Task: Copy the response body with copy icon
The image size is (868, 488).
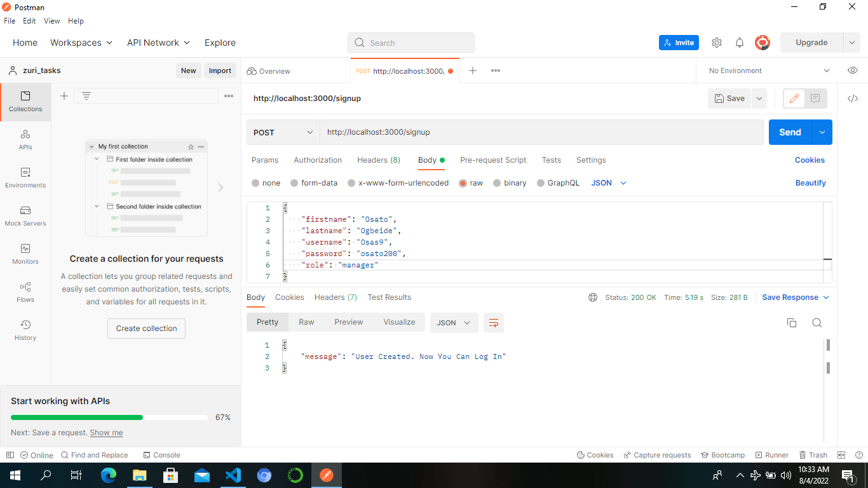Action: pos(792,323)
